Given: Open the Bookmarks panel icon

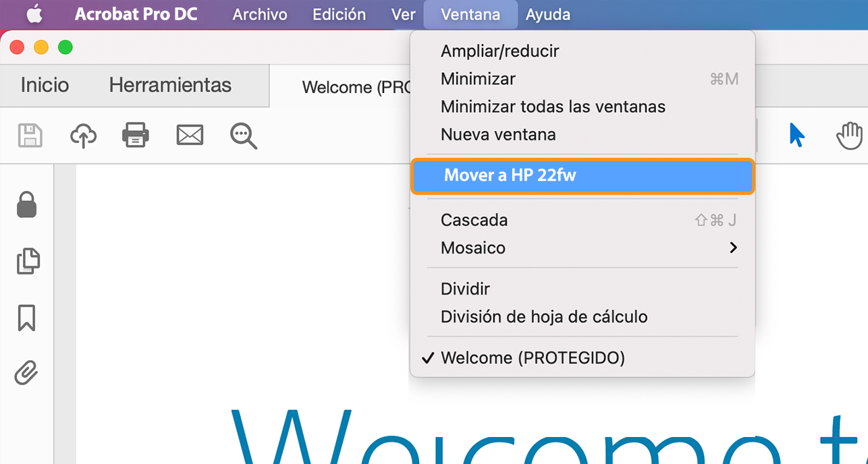Looking at the screenshot, I should [26, 318].
